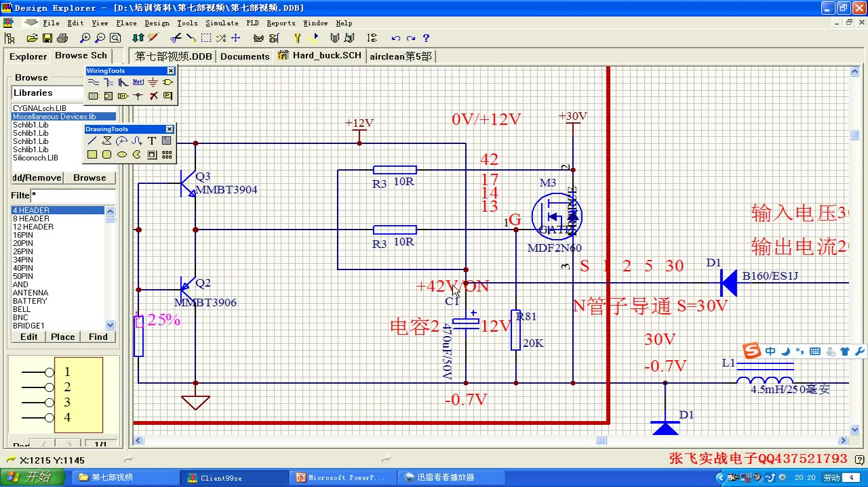This screenshot has width=868, height=487.
Task: Switch to the Hard_buck.SCH document tab
Action: pyautogui.click(x=320, y=56)
